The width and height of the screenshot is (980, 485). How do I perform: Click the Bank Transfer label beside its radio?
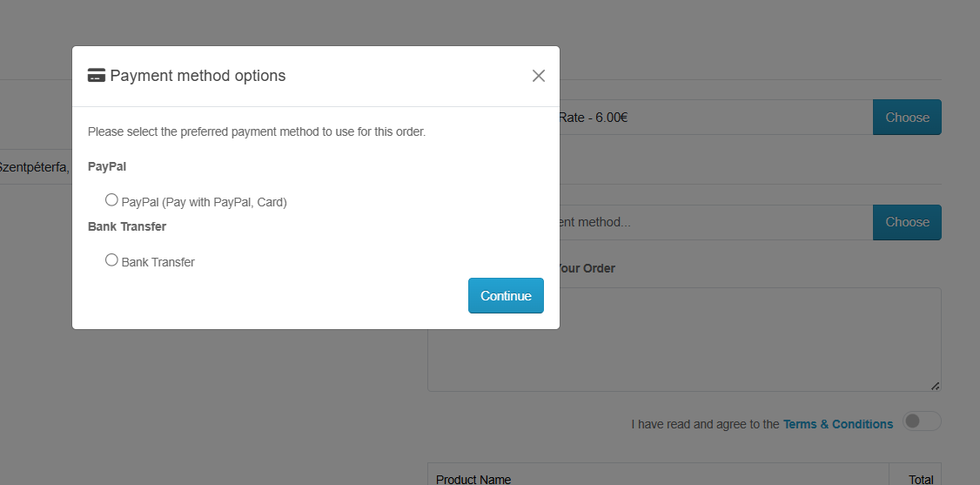(158, 262)
